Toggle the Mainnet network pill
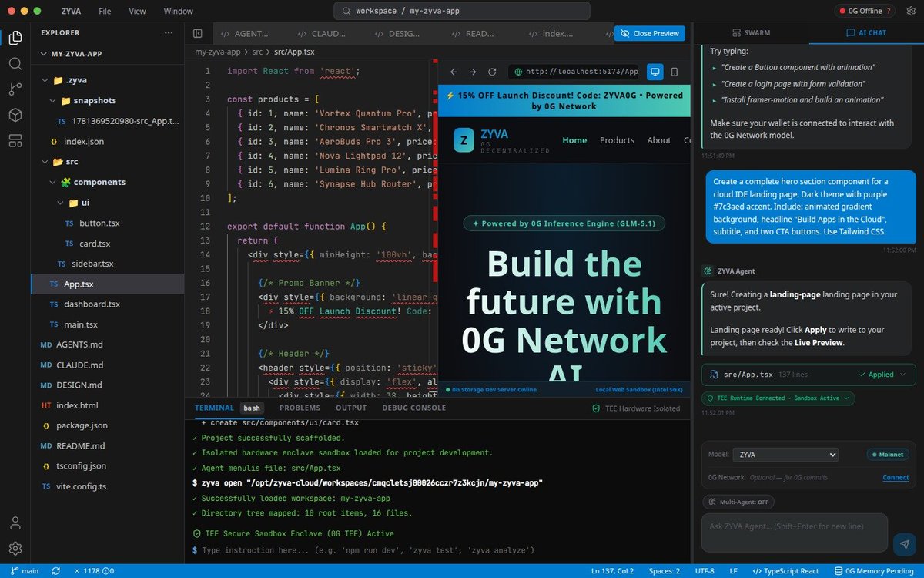Image resolution: width=924 pixels, height=578 pixels. [888, 455]
